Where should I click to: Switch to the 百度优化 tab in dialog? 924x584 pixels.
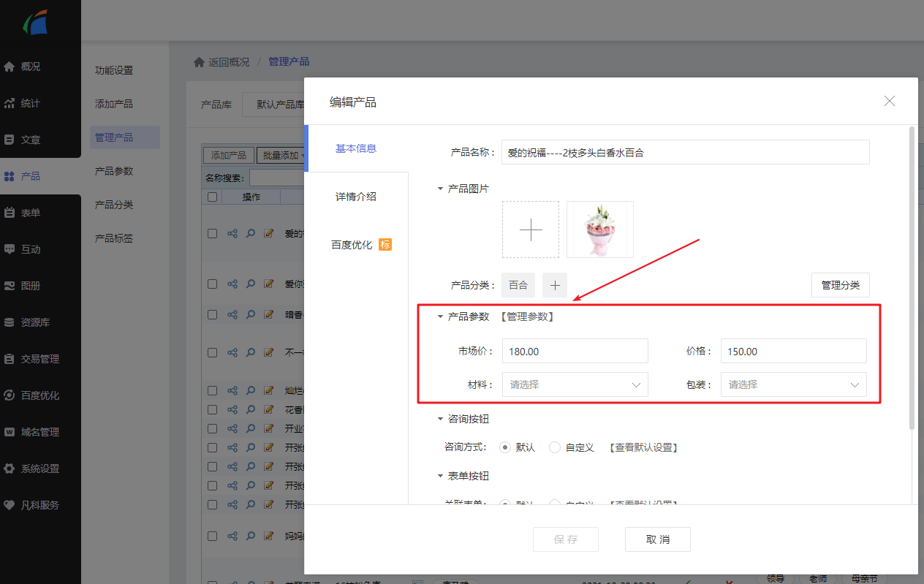tap(352, 245)
